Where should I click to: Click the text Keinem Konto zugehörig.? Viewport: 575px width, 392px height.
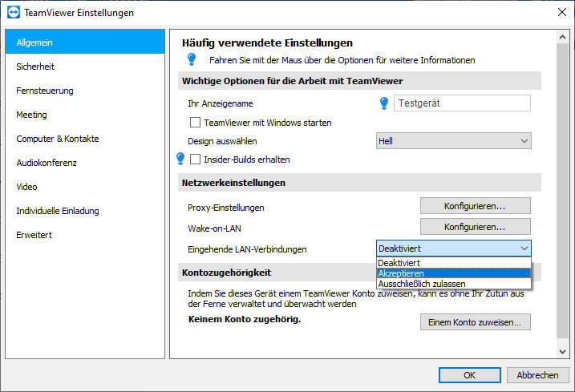coord(245,319)
